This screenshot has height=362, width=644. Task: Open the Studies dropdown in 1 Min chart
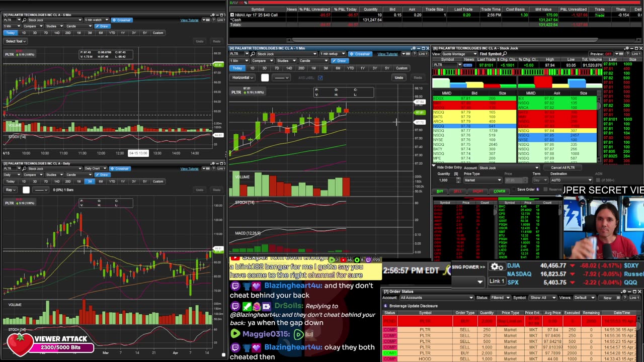(286, 61)
